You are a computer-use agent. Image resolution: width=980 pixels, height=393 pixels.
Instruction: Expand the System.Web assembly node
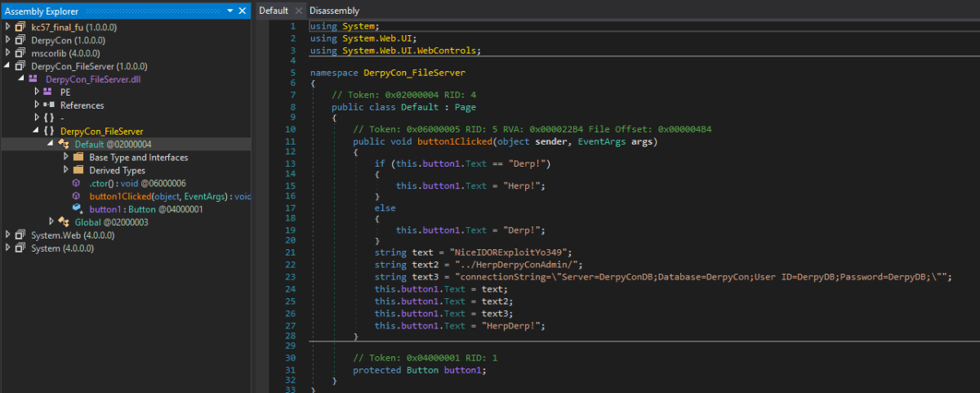(8, 235)
